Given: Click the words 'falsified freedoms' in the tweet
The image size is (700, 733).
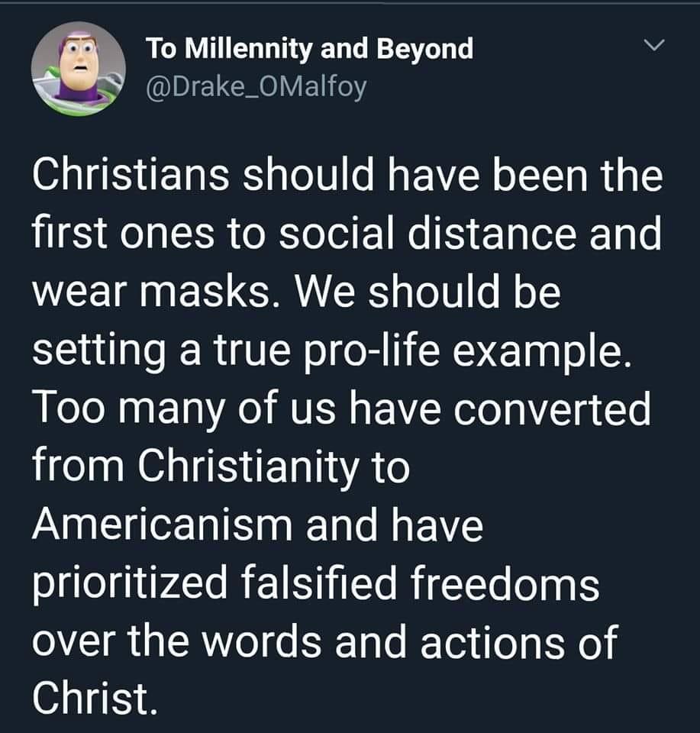Looking at the screenshot, I should click(420, 583).
